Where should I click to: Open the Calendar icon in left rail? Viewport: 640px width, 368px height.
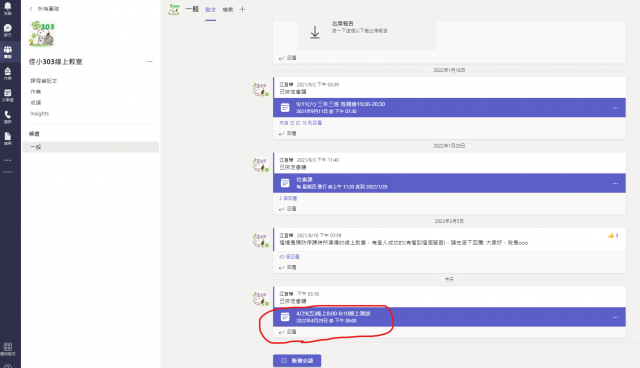pyautogui.click(x=8, y=95)
